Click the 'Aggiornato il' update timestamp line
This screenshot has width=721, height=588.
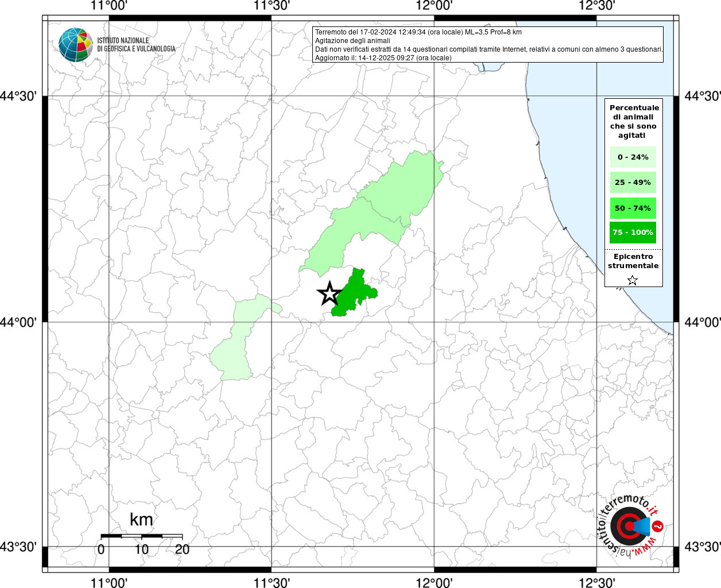tap(383, 58)
